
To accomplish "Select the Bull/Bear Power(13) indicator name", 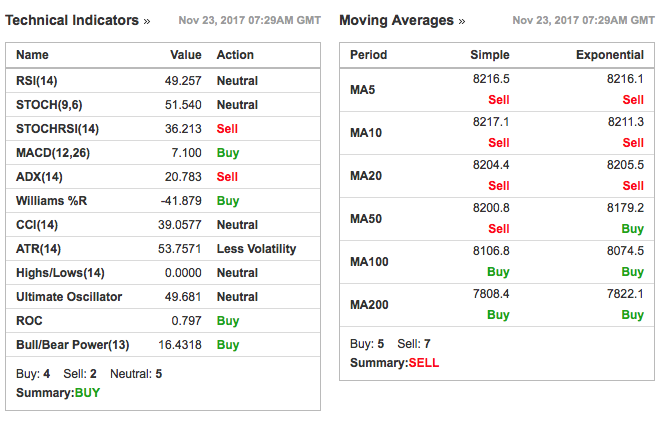I will click(73, 345).
